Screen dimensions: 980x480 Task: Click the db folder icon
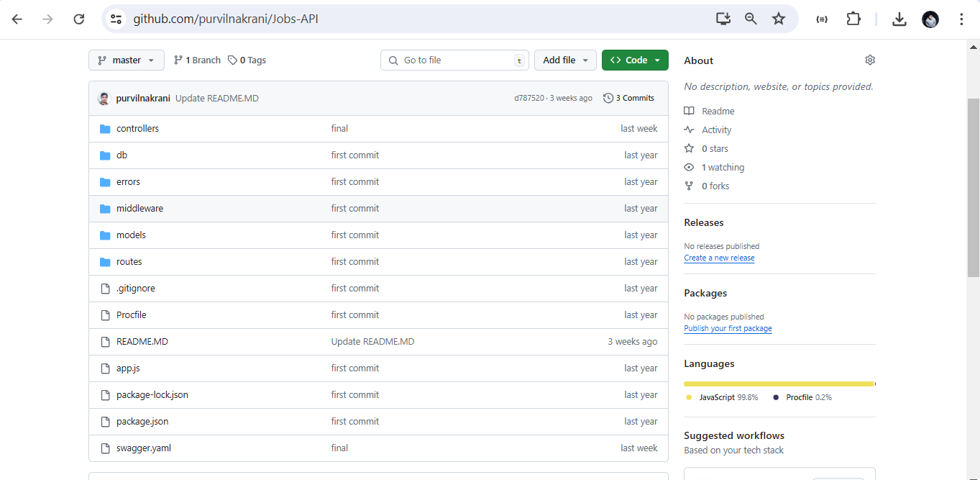105,155
